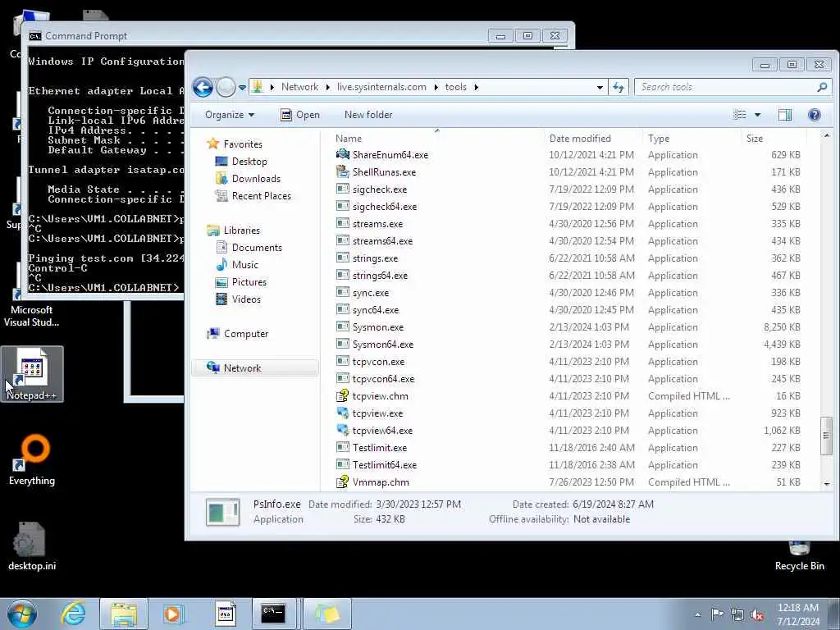Click the change view icon

click(x=740, y=115)
